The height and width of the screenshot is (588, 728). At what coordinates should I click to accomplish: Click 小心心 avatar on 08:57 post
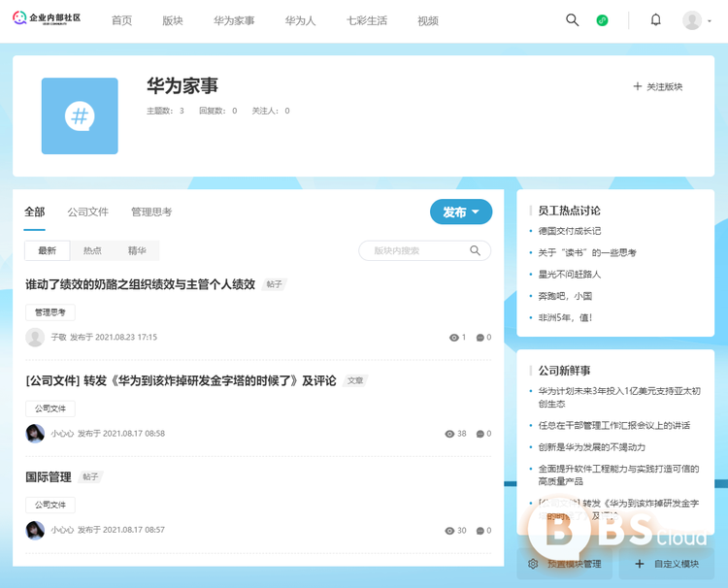(35, 530)
